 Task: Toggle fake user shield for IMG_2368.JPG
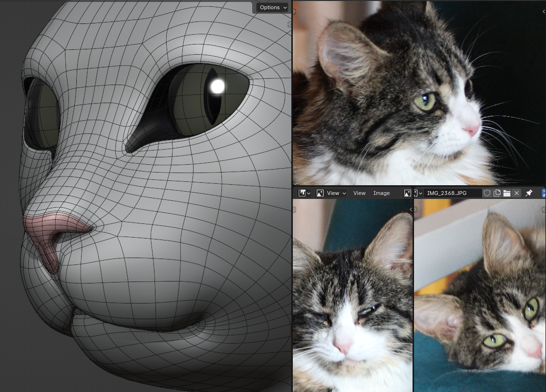pyautogui.click(x=487, y=193)
